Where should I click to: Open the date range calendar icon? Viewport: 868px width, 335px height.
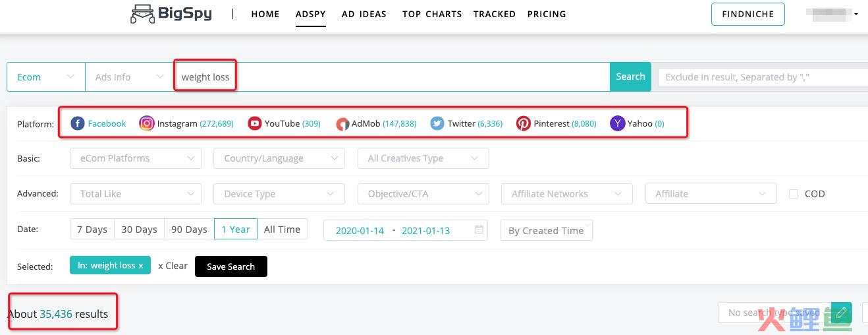(x=479, y=230)
